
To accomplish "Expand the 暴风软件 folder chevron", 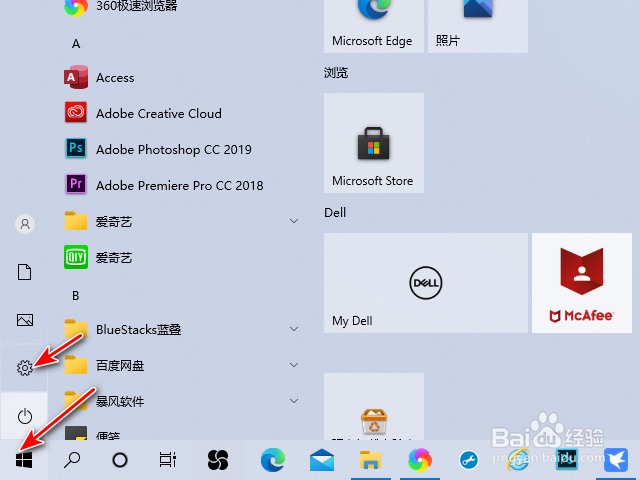I will pyautogui.click(x=294, y=400).
